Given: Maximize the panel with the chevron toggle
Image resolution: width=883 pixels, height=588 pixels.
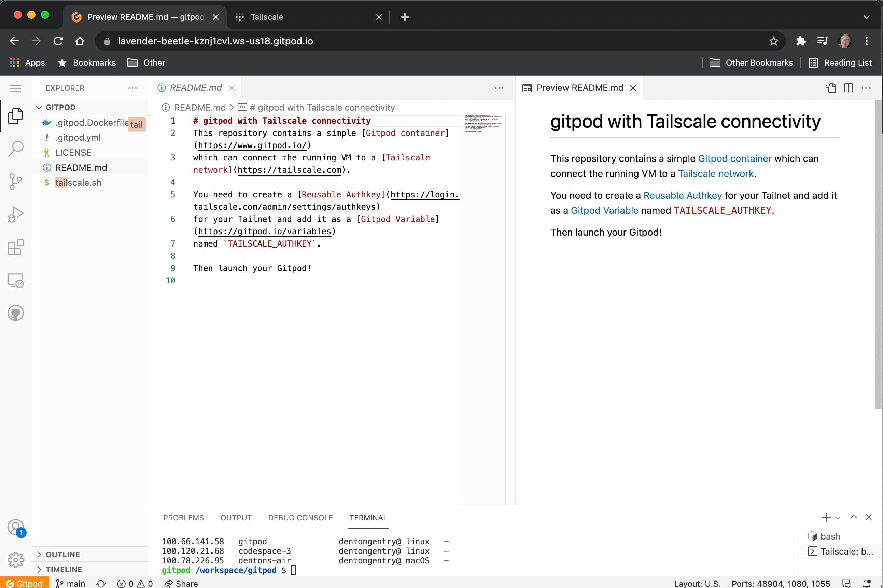Looking at the screenshot, I should point(853,518).
